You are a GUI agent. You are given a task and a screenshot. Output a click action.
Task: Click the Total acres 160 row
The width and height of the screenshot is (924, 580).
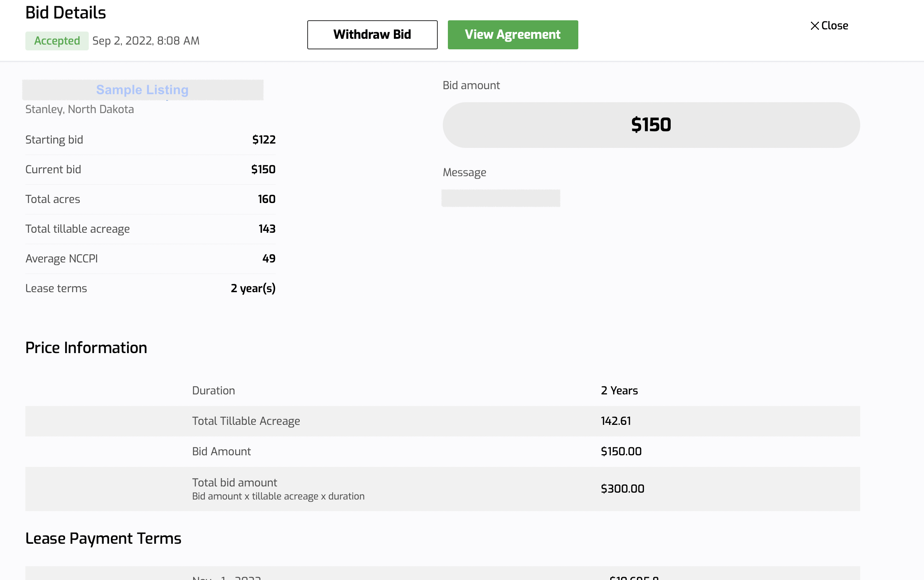click(150, 199)
